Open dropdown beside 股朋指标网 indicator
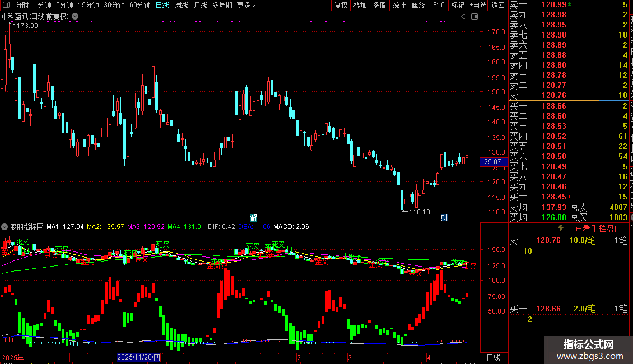Viewport: 633px width, 364px height. pyautogui.click(x=4, y=227)
